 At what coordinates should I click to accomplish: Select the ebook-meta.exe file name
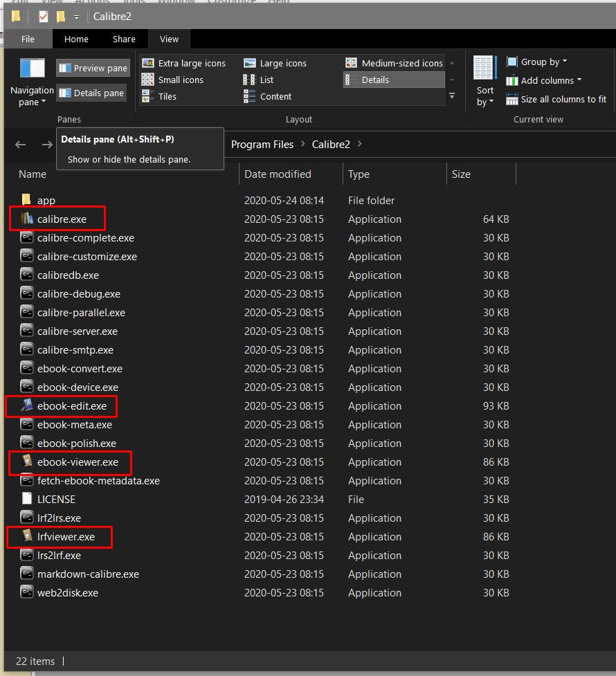tap(75, 424)
